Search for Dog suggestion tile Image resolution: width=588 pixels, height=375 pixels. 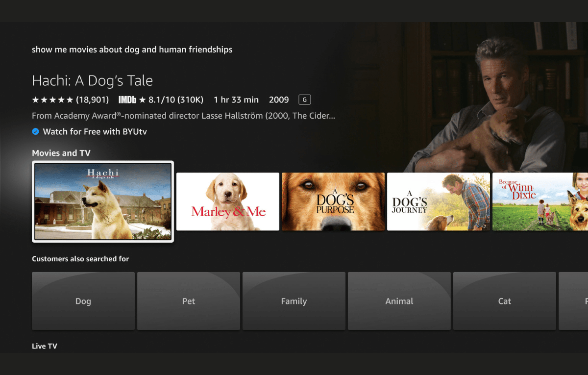pos(83,301)
